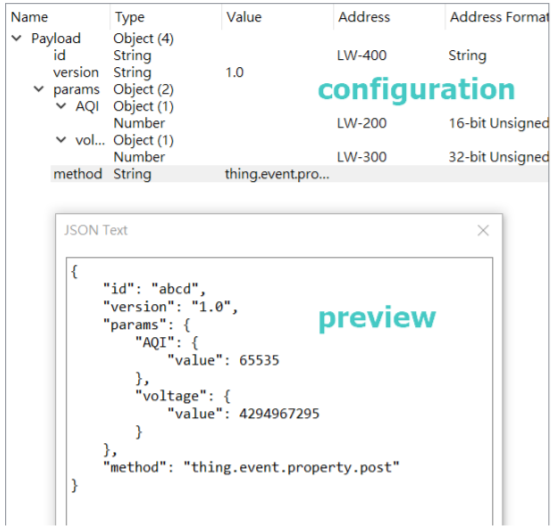Select the LW-300 address cell
The height and width of the screenshot is (528, 554).
coord(362,157)
